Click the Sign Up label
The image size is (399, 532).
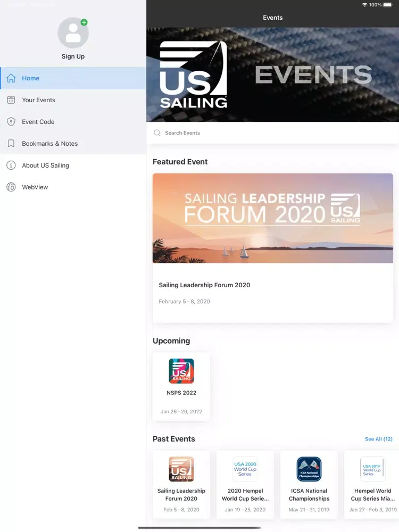tap(73, 56)
